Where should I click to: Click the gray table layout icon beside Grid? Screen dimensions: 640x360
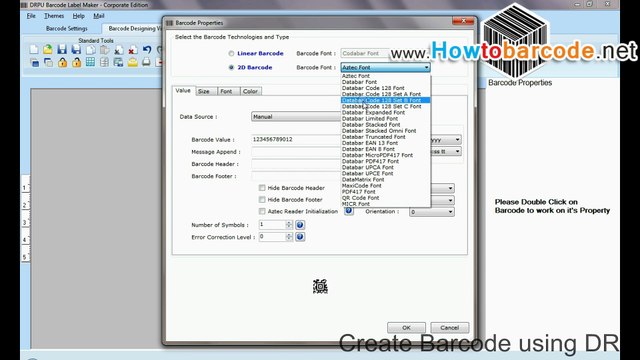104,62
